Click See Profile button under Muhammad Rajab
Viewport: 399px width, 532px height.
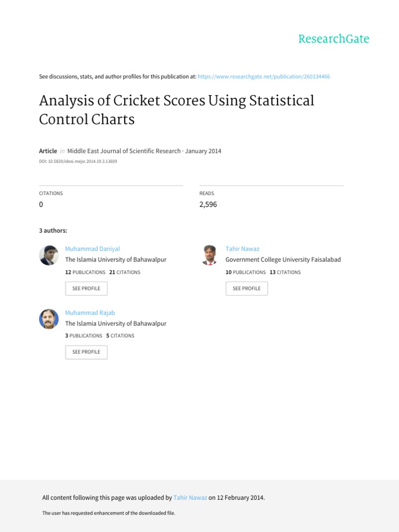(86, 352)
